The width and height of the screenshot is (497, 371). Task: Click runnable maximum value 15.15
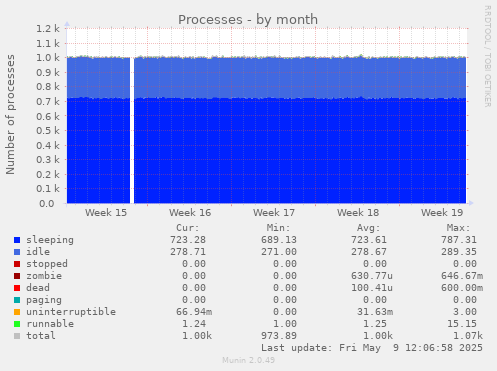(462, 324)
